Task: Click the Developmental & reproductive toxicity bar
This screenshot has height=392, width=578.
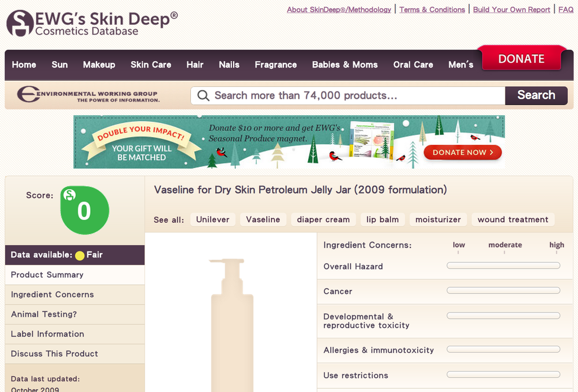Action: pyautogui.click(x=503, y=316)
